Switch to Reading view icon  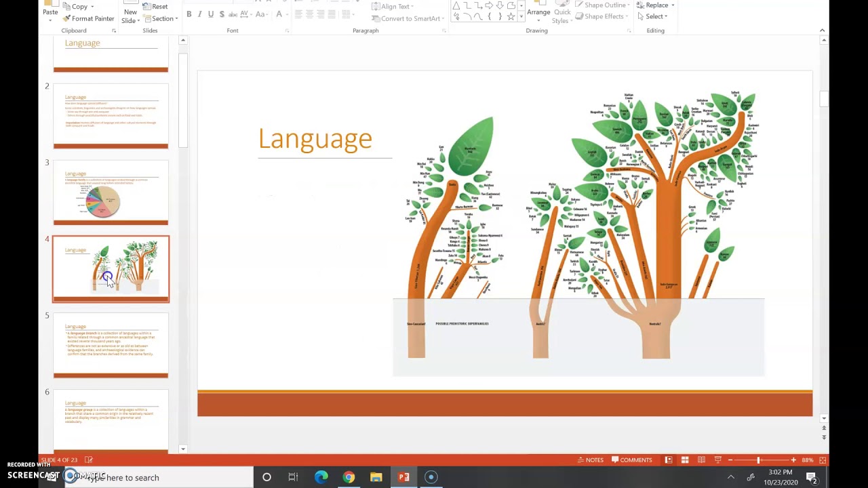701,460
